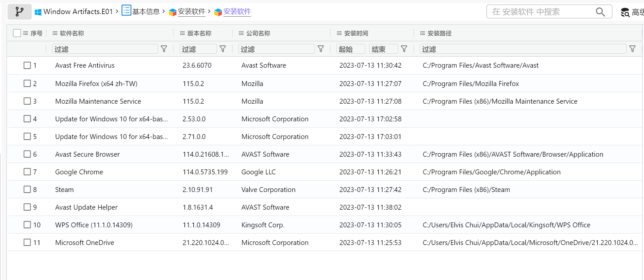Image resolution: width=644 pixels, height=280 pixels.
Task: Click filter funnel for version name column
Action: click(x=223, y=49)
